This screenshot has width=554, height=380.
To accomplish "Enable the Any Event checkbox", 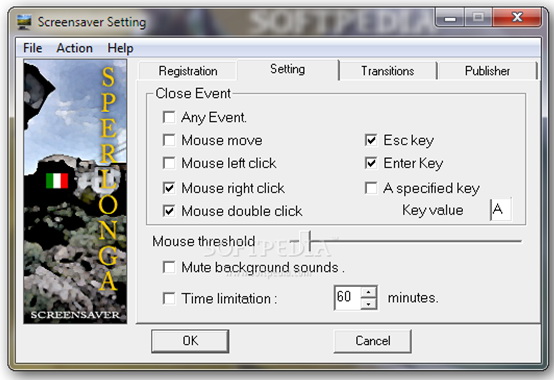I will (169, 117).
